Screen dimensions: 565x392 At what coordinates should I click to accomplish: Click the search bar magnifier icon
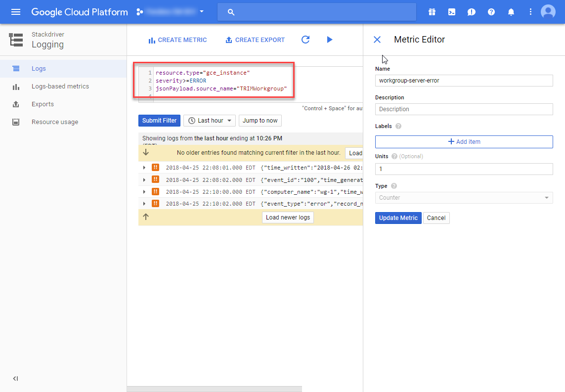pyautogui.click(x=231, y=12)
